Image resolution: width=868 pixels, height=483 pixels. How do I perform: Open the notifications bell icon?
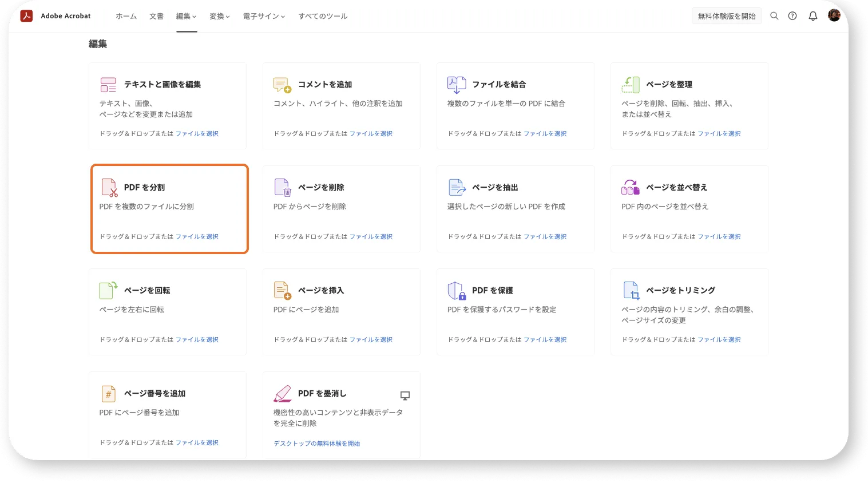(x=813, y=16)
